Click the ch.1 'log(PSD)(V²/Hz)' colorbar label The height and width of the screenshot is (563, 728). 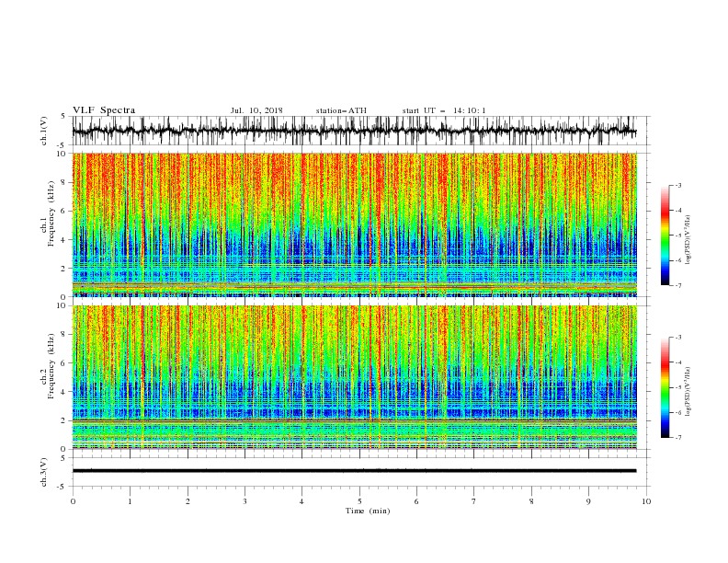tap(688, 240)
